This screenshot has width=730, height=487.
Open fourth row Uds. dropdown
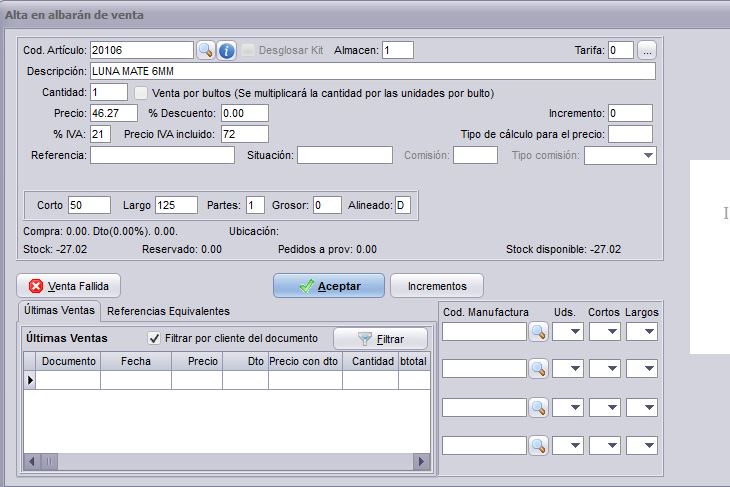pos(568,446)
